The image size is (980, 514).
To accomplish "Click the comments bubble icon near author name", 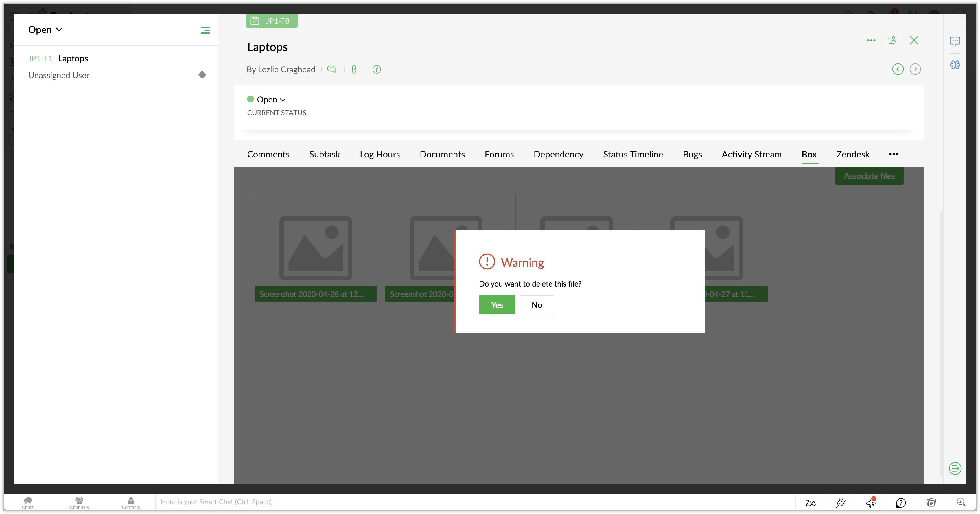I will [x=331, y=69].
